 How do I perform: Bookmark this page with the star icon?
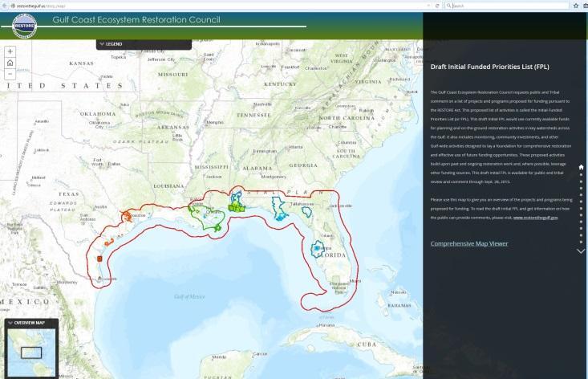pyautogui.click(x=576, y=6)
